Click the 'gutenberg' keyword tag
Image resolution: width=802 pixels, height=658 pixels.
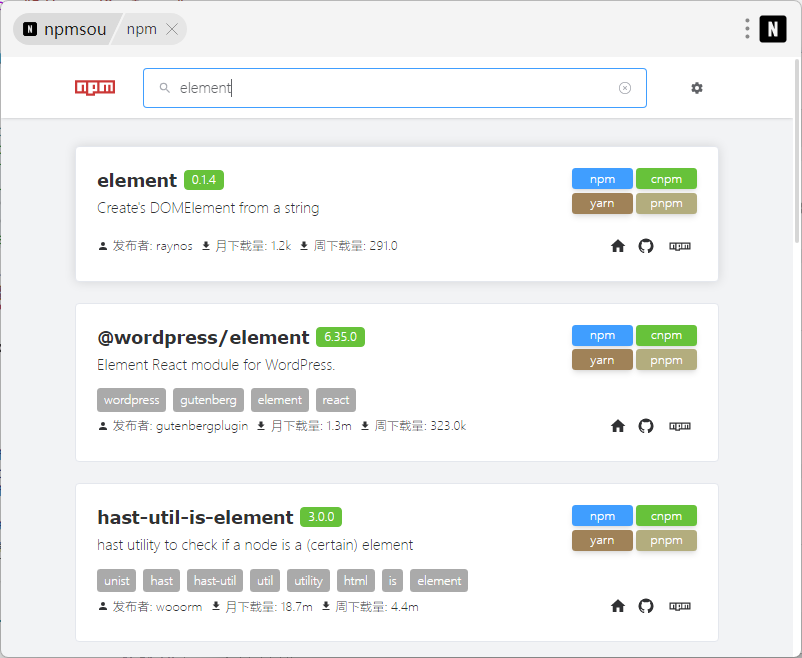click(208, 400)
